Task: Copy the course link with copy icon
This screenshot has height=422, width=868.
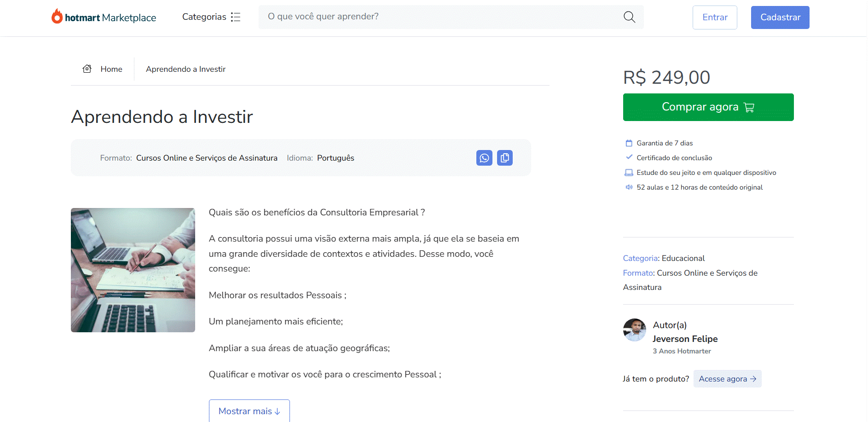Action: 505,158
